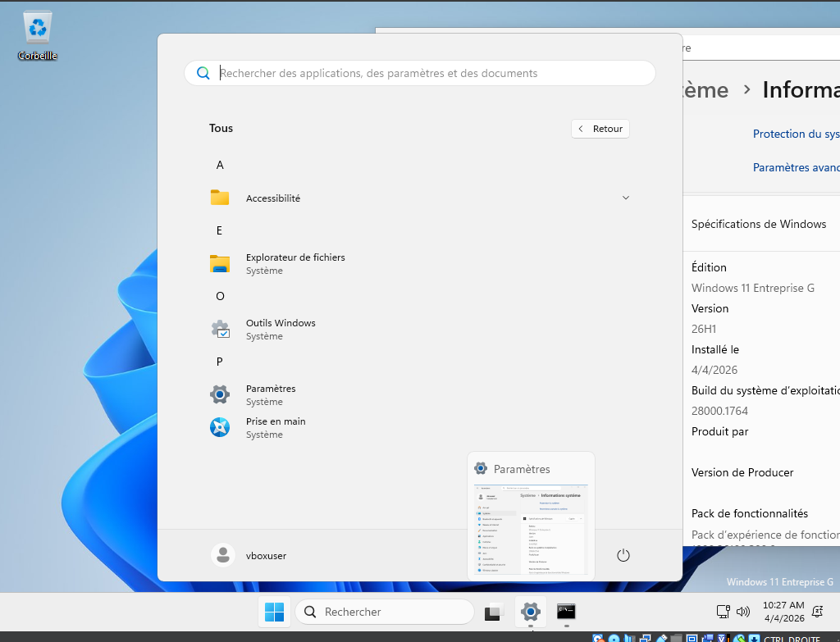Screen dimensions: 840x642
Task: Expand the Accessibilité folder chevron
Action: 625,198
